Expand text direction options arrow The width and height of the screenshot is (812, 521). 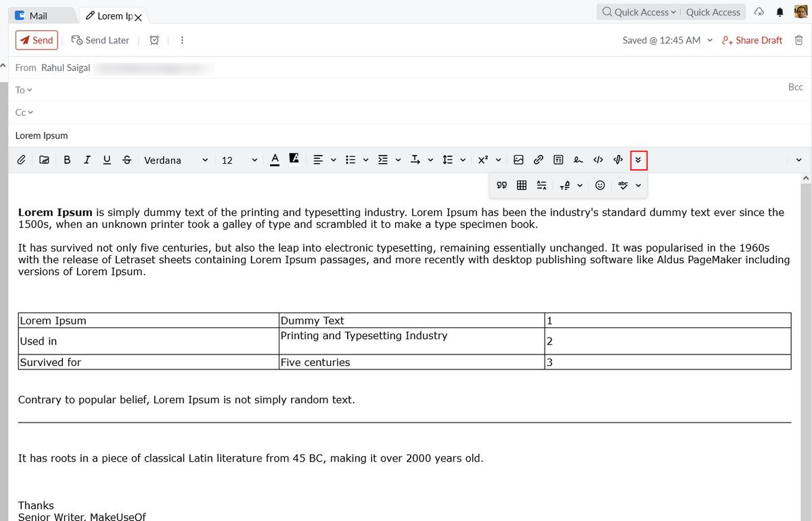coord(430,160)
